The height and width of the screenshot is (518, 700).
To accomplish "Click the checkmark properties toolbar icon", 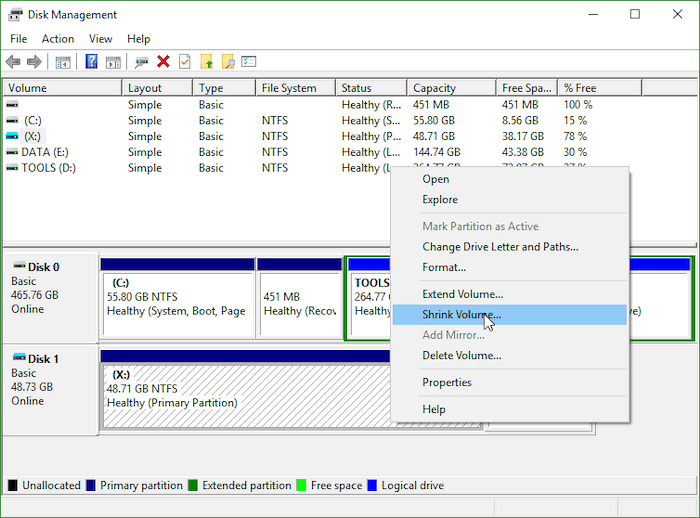I will [x=184, y=62].
